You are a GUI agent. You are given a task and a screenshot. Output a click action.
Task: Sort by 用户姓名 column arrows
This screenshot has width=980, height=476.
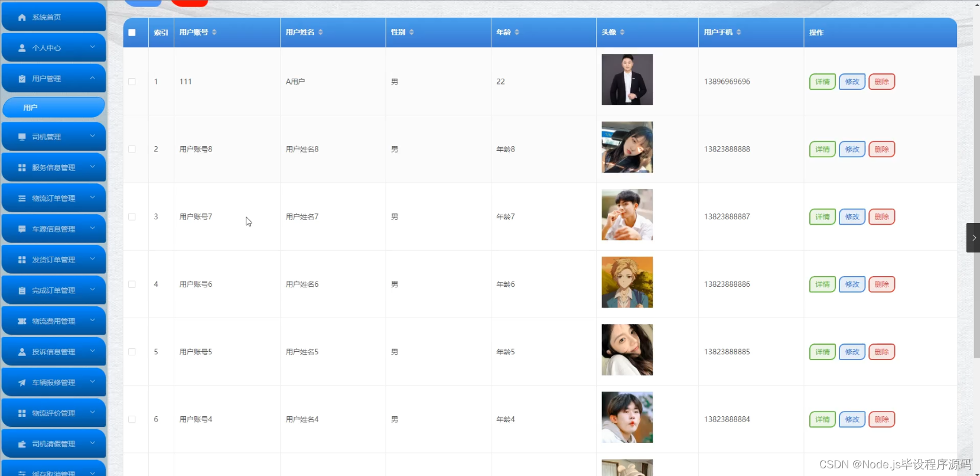(321, 32)
